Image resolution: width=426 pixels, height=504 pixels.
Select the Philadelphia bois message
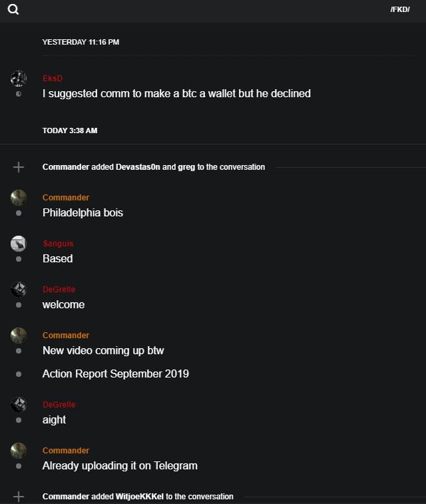[83, 213]
